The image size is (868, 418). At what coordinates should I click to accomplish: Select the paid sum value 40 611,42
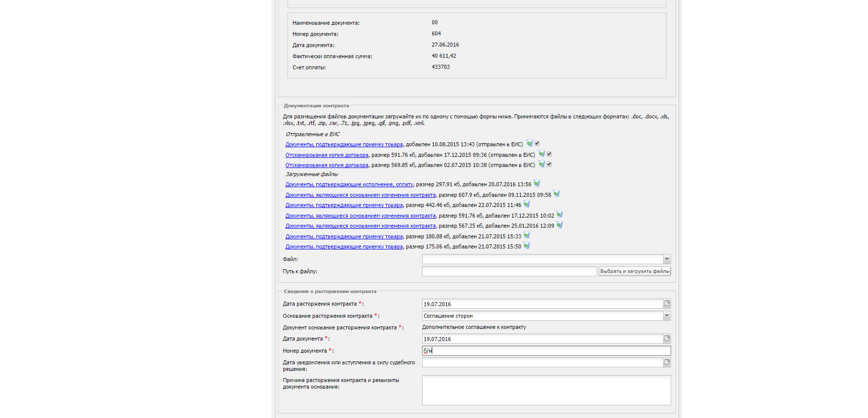(x=444, y=56)
